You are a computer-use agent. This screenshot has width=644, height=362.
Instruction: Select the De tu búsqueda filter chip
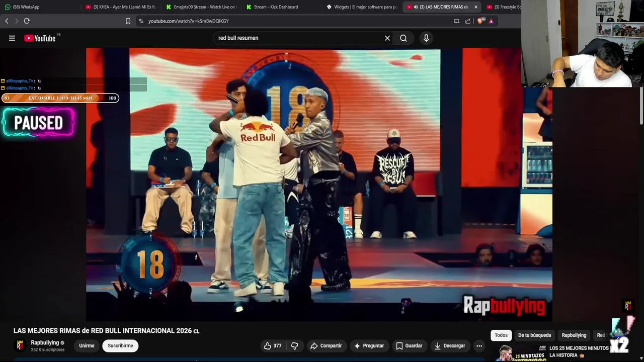click(x=535, y=335)
